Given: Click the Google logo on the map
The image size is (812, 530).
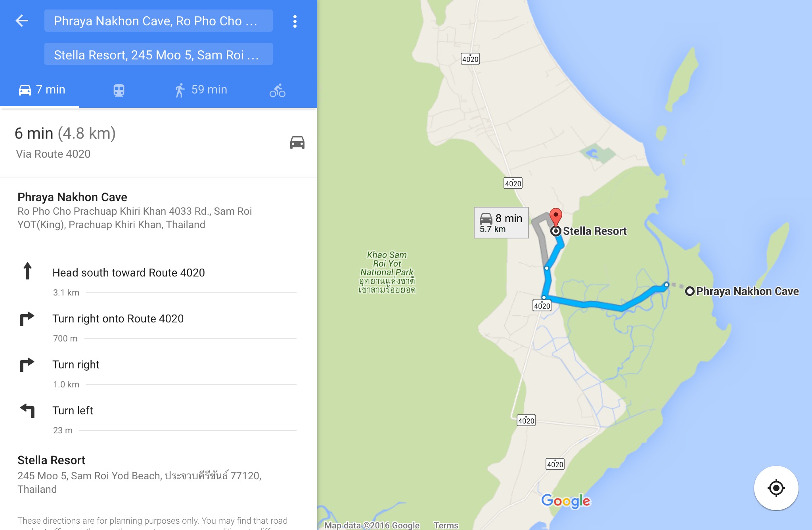Looking at the screenshot, I should 566,501.
